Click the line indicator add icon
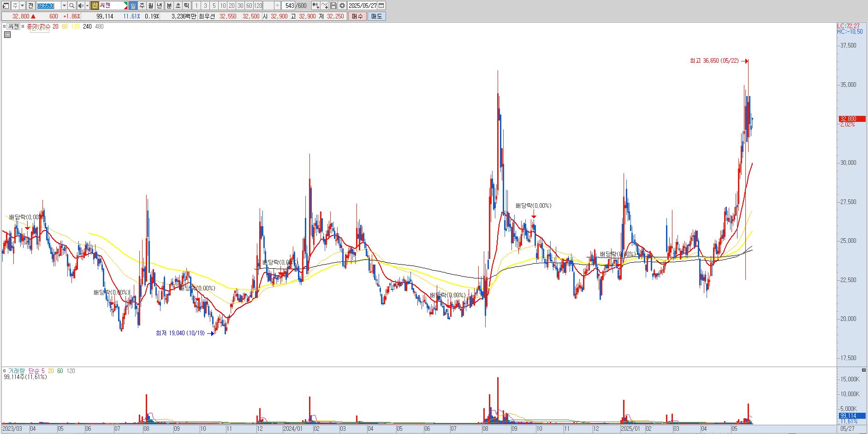Viewport: 868px width, 434px height. point(325,6)
